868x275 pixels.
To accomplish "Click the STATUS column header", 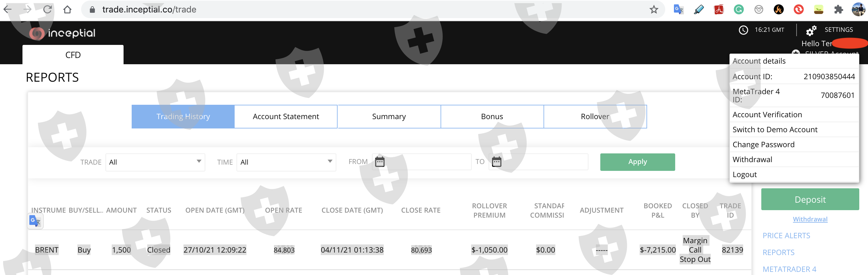I will coord(159,210).
